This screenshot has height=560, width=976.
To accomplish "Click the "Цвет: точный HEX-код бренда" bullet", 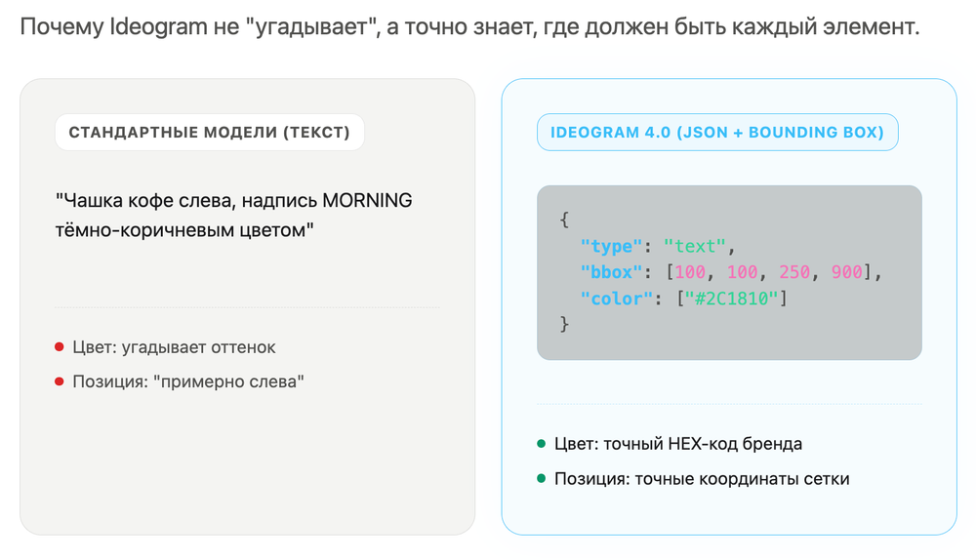I will [x=678, y=444].
